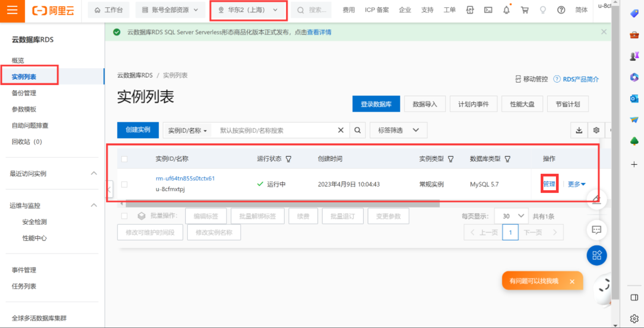Open the briefcase tools sidebar icon
Screen dimensions: 644x328
click(x=634, y=35)
